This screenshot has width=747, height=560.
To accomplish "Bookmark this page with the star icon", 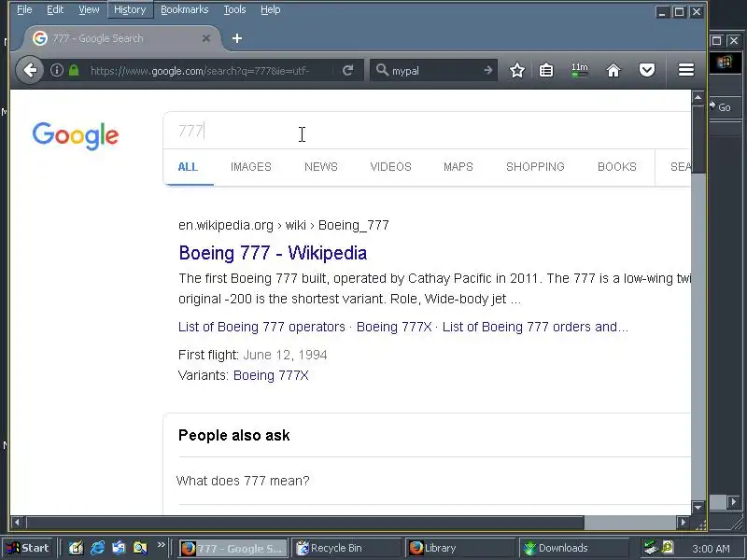I will [517, 71].
